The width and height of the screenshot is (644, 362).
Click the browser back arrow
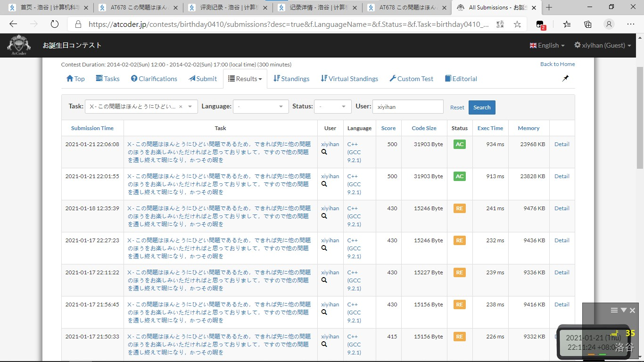pyautogui.click(x=13, y=25)
